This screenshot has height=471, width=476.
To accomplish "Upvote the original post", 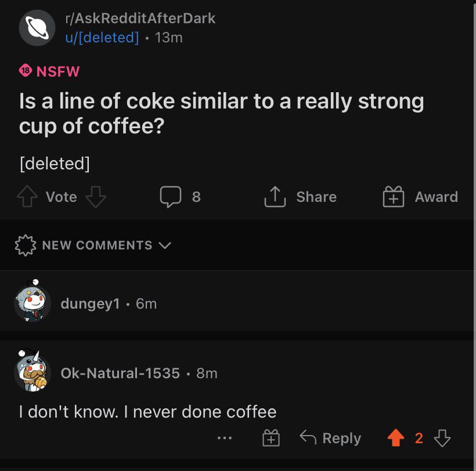I will click(x=27, y=196).
